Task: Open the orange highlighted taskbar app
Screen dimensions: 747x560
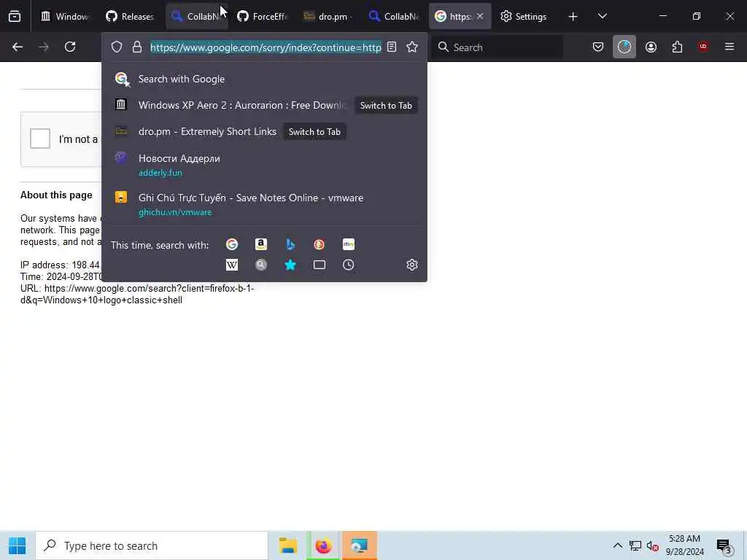Action: [x=359, y=545]
